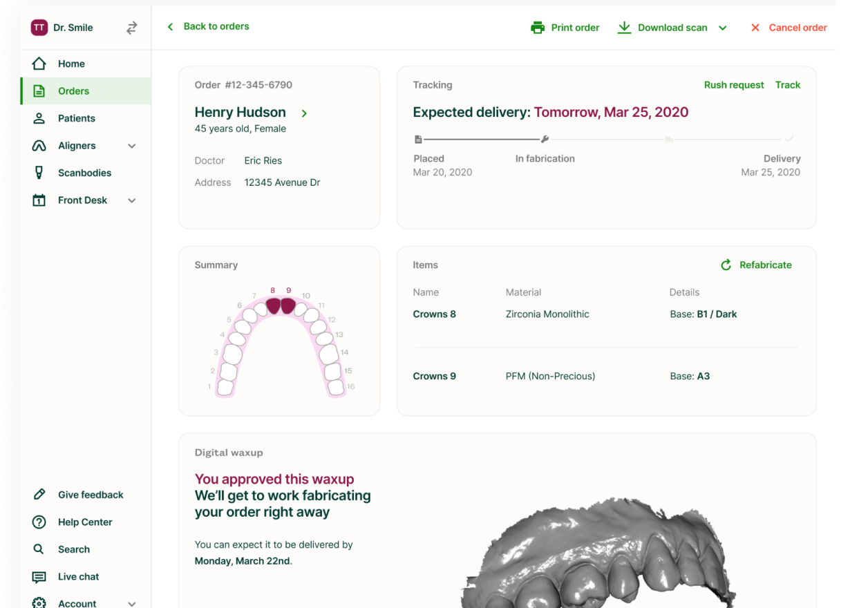Viewport: 868px width, 608px height.
Task: Click the PFM (Non-Precious) material text
Action: click(x=550, y=377)
